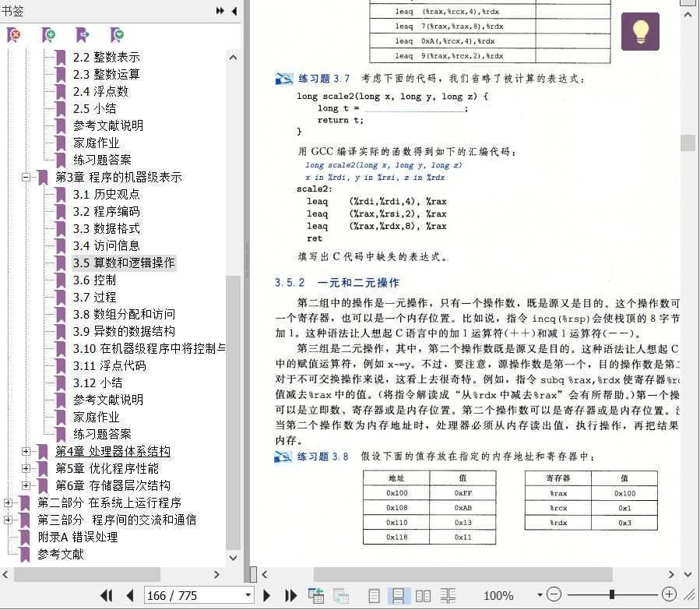Expand the 第4章 处理器体系结构 node
700x610 pixels.
(x=26, y=452)
